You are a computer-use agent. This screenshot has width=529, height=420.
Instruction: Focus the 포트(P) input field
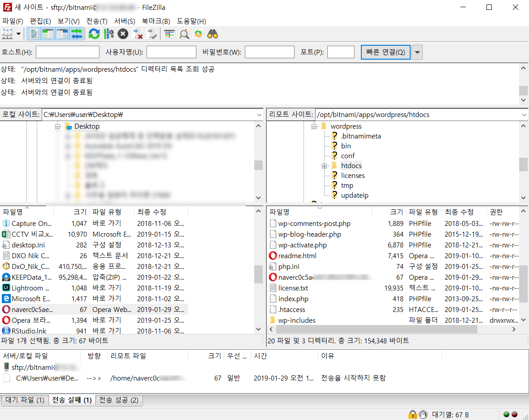click(341, 52)
